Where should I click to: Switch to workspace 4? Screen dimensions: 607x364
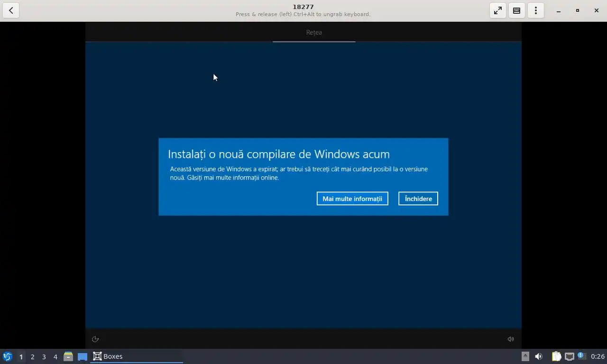55,356
